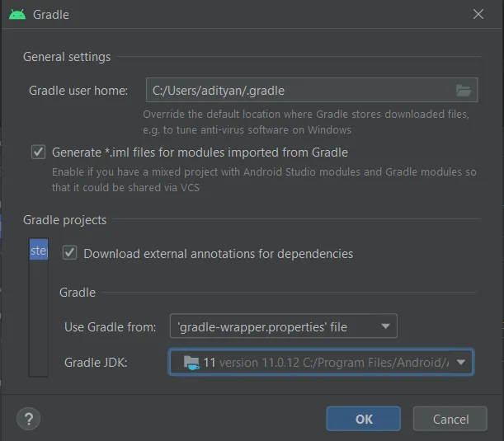Close the Gradle dialog with the X
Screen dimensions: 504x441
click(478, 14)
